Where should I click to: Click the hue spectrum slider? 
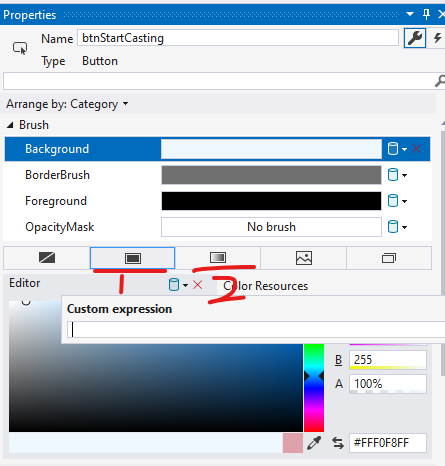pyautogui.click(x=314, y=388)
